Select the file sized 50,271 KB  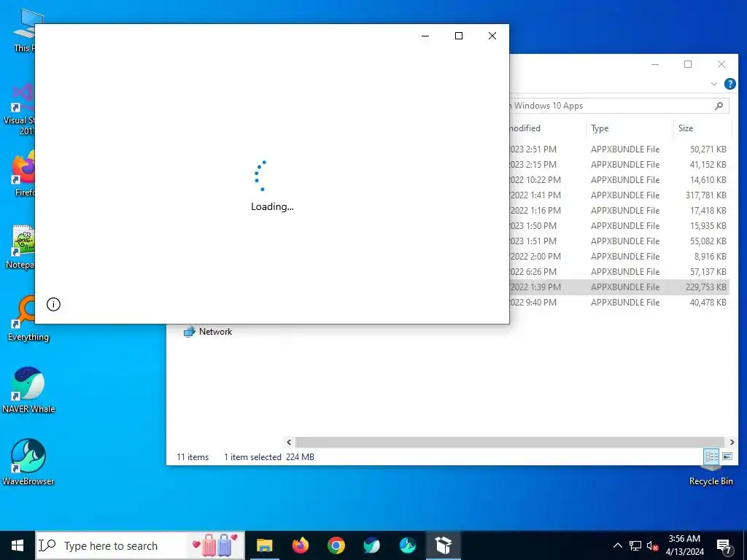coord(619,149)
